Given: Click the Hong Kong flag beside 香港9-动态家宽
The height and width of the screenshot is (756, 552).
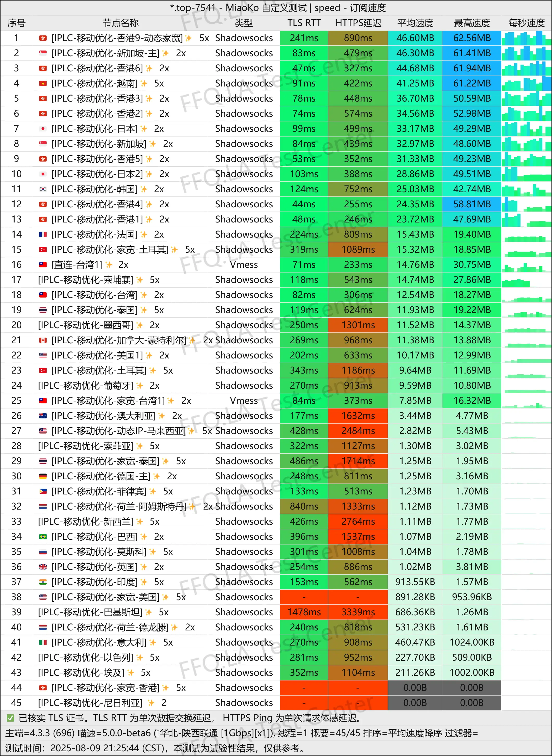Looking at the screenshot, I should click(x=43, y=38).
